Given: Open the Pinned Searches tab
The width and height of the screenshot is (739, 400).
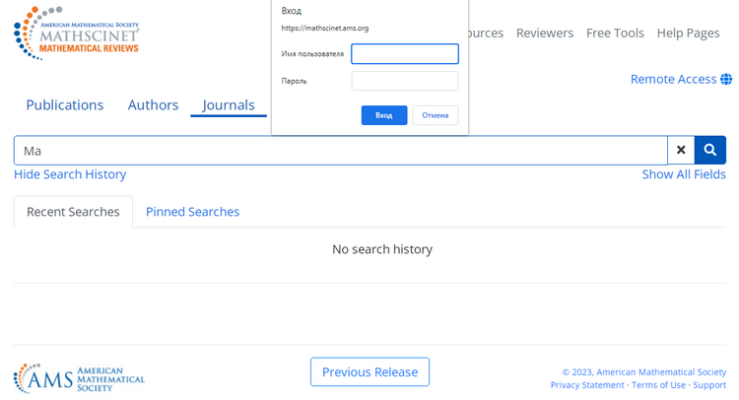Looking at the screenshot, I should click(192, 212).
